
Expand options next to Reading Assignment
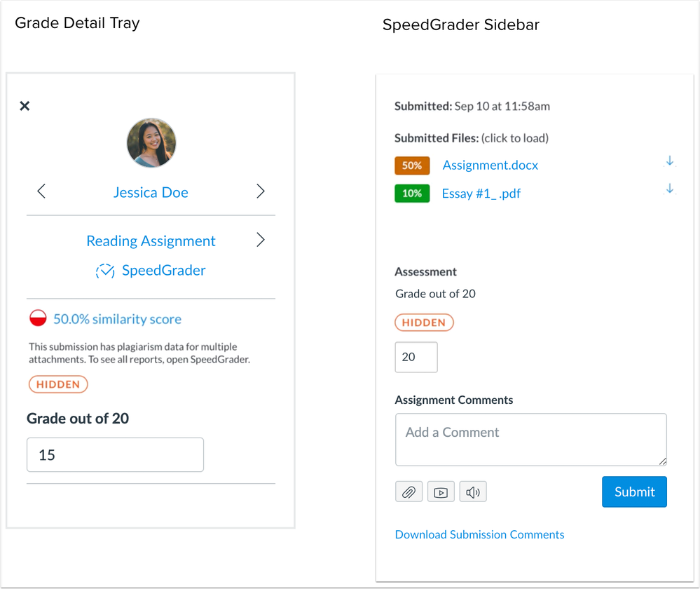(260, 239)
